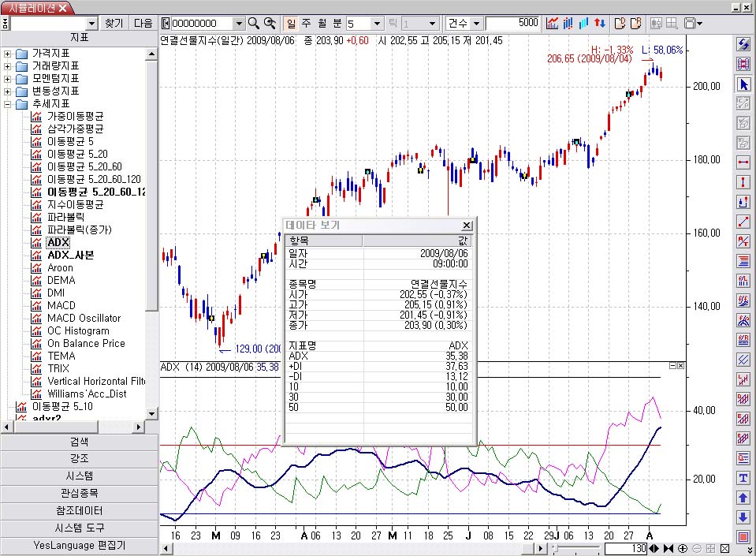
Task: Click the 다음 button
Action: [143, 23]
